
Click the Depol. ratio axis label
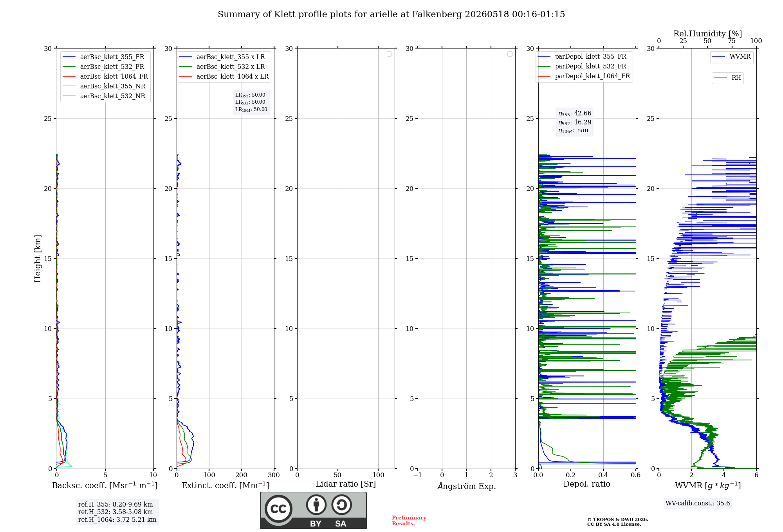(x=587, y=484)
